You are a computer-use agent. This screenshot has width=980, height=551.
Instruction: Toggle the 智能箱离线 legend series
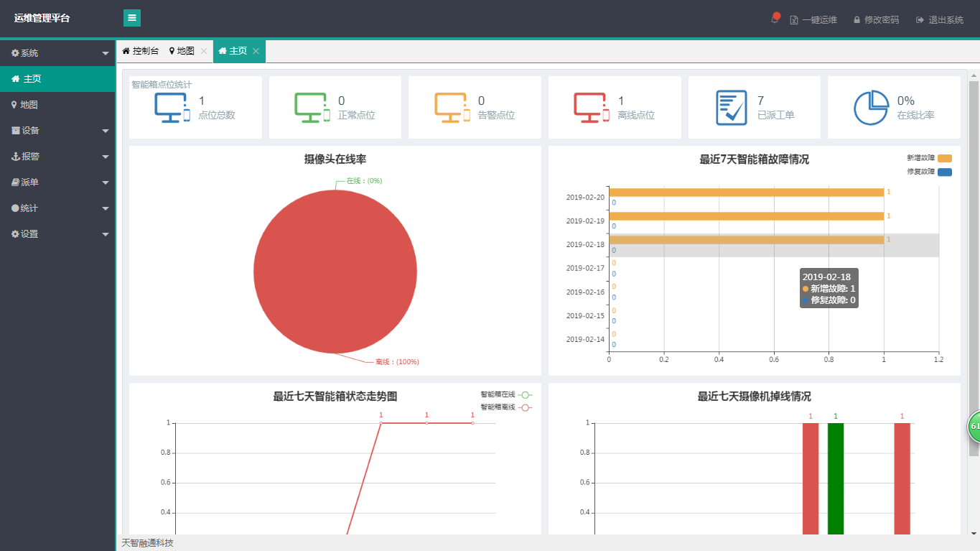pos(507,407)
